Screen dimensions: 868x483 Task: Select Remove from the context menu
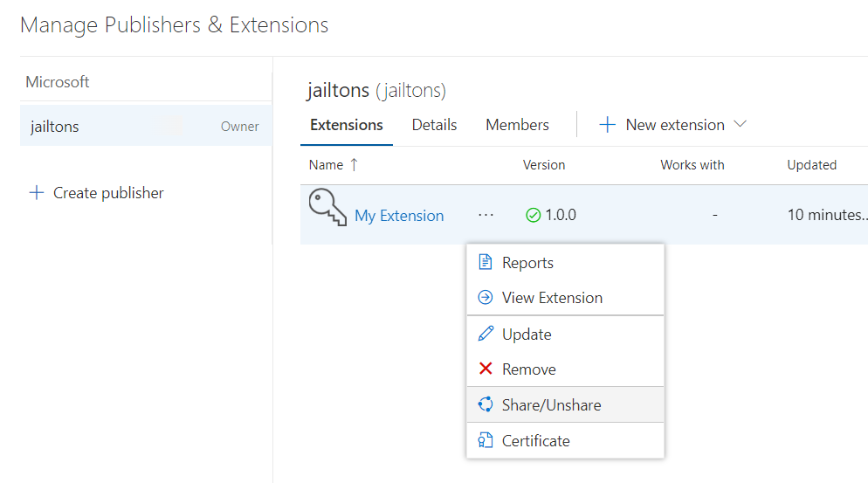coord(565,369)
